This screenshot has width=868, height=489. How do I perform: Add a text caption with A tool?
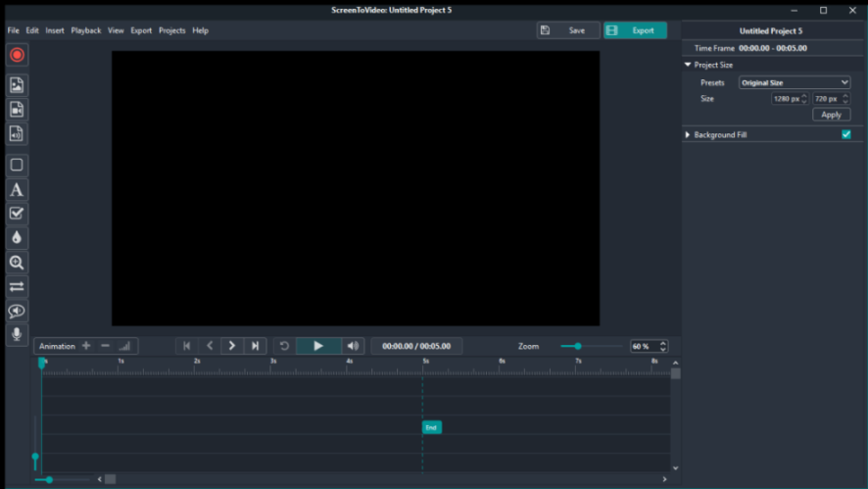click(x=17, y=189)
